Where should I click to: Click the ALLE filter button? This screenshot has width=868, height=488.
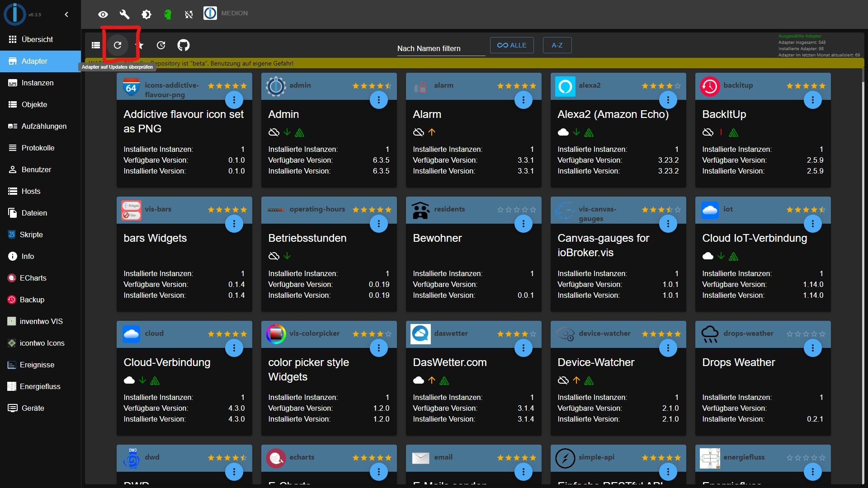(511, 45)
